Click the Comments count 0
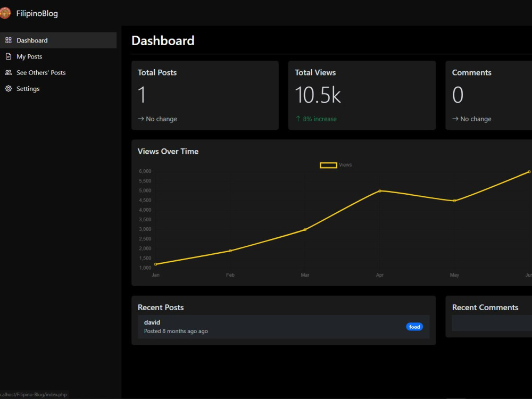Image resolution: width=532 pixels, height=399 pixels. pyautogui.click(x=458, y=95)
